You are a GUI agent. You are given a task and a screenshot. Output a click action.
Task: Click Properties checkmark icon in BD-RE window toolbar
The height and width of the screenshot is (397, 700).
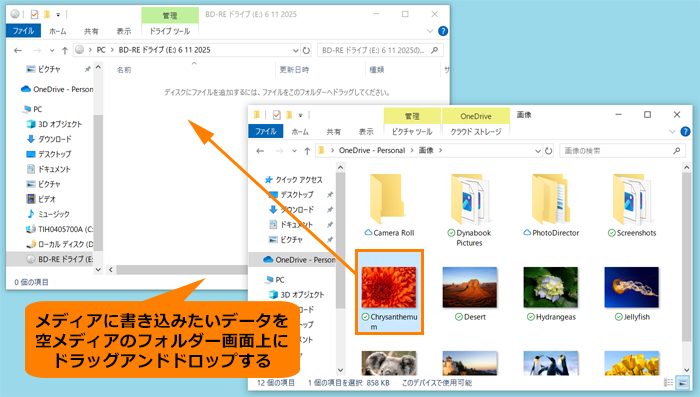[x=34, y=15]
